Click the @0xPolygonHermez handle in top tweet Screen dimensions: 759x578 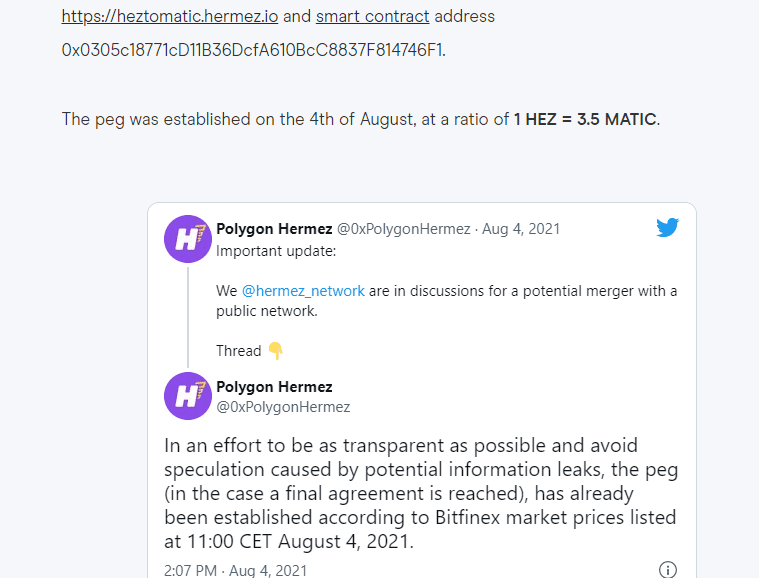point(404,228)
